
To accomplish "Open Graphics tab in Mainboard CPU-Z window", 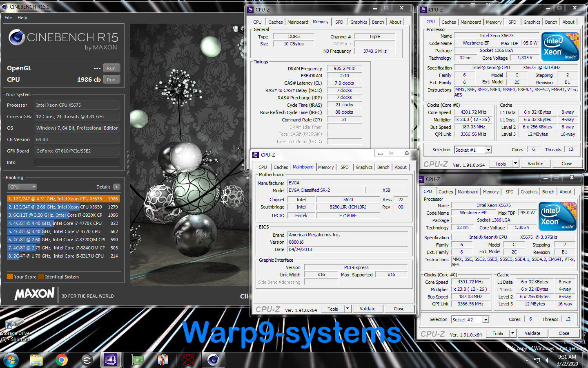I will [x=364, y=167].
